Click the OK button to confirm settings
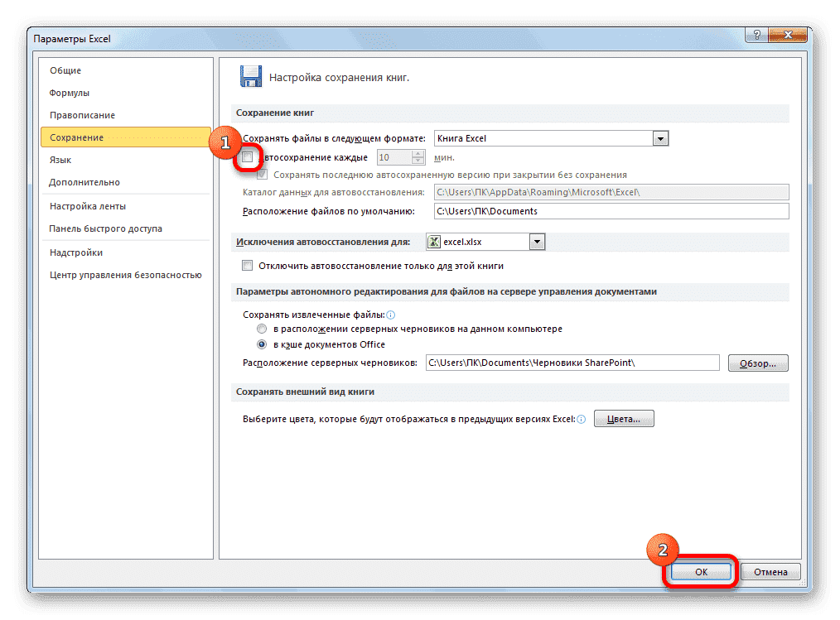 (x=700, y=571)
